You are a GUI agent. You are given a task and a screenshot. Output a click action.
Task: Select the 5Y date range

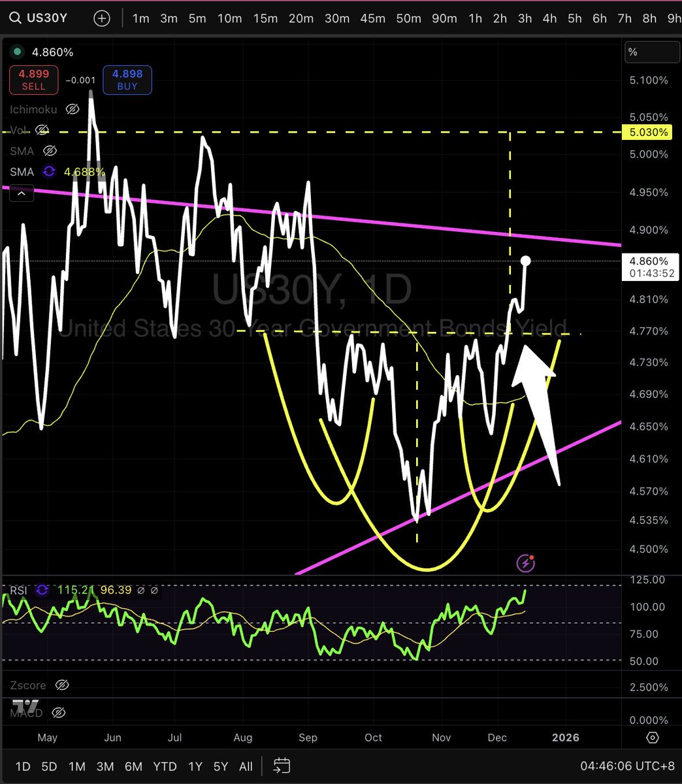221,766
